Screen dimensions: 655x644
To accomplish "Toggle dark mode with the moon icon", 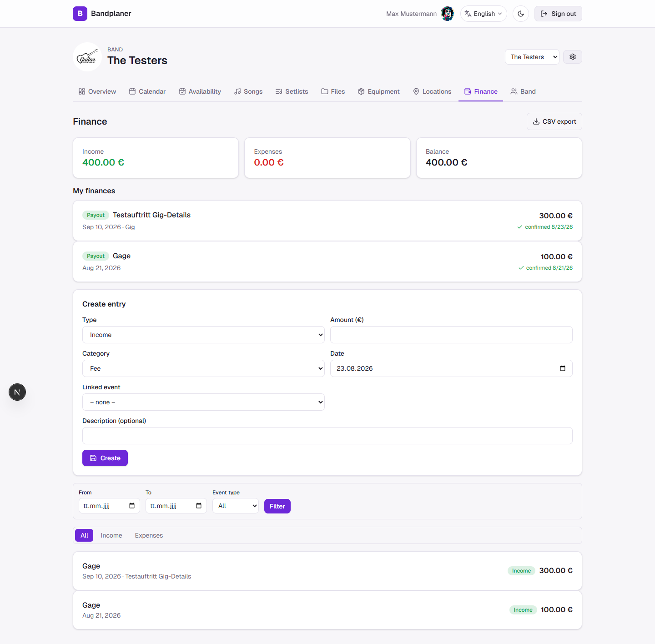I will 521,14.
